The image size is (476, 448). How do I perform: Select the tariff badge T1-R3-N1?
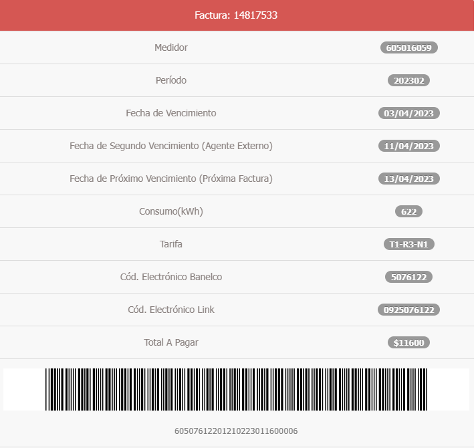click(x=409, y=244)
